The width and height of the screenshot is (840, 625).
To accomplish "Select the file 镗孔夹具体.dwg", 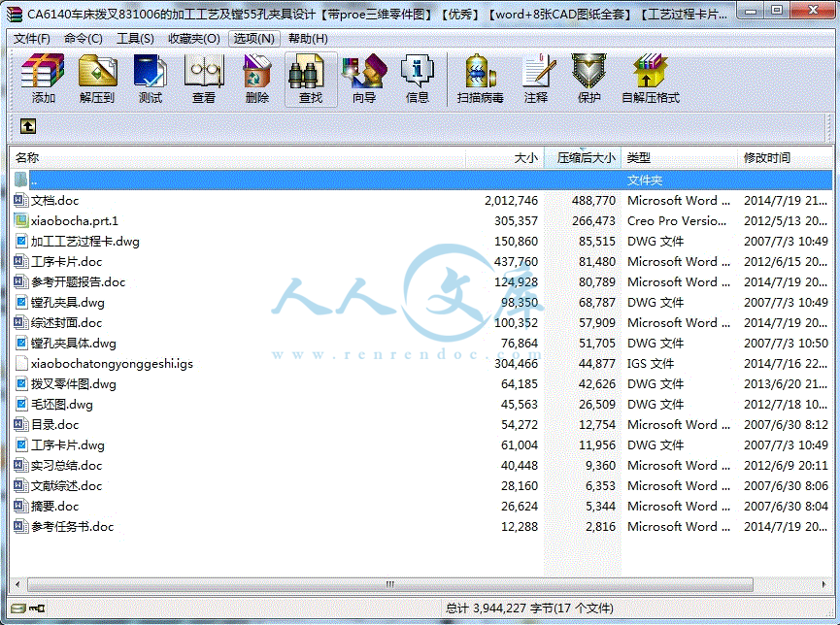I will tap(74, 343).
